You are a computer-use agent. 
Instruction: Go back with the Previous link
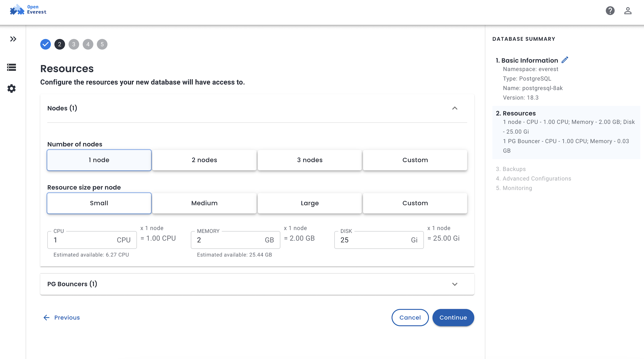tap(61, 318)
